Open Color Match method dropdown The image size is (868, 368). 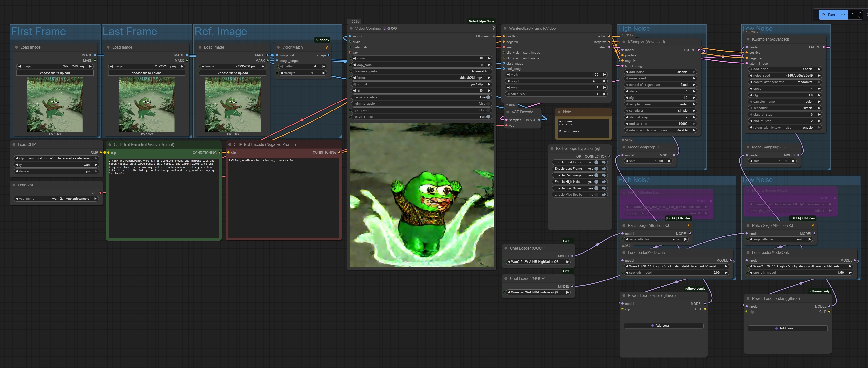[303, 66]
